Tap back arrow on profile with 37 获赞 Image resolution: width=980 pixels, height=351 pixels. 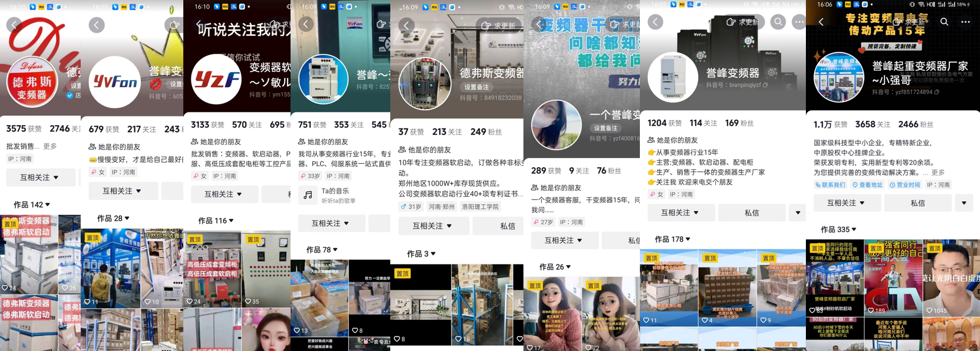[x=406, y=25]
